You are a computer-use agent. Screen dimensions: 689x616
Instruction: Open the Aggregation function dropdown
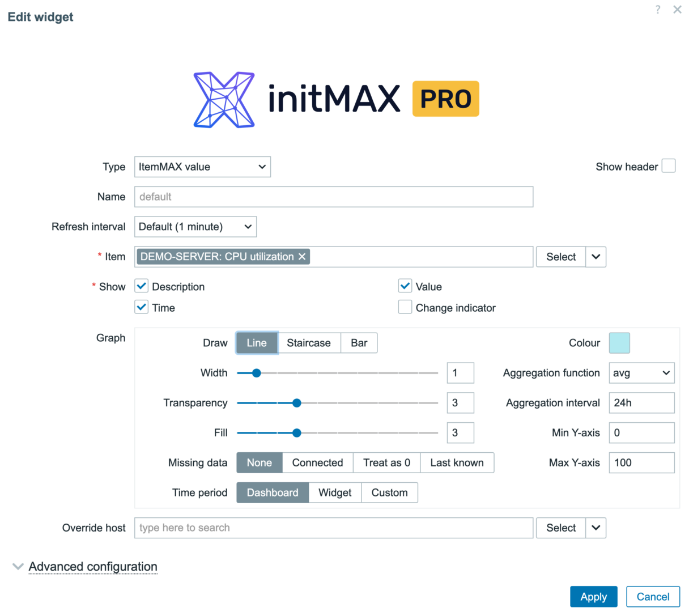tap(641, 373)
